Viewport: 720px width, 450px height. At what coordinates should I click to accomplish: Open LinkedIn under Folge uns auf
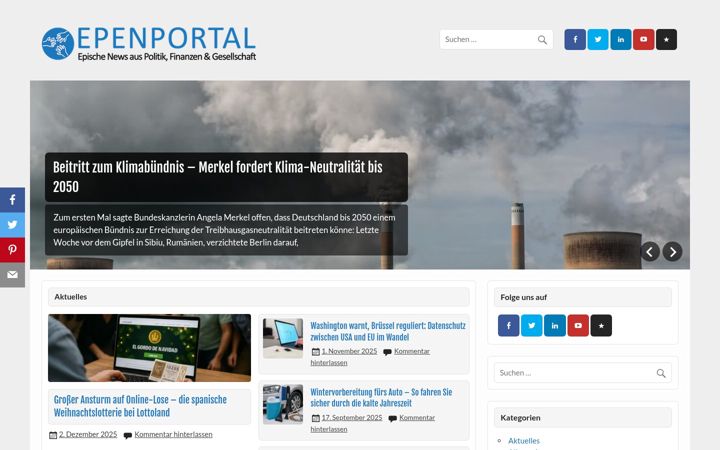pyautogui.click(x=555, y=326)
